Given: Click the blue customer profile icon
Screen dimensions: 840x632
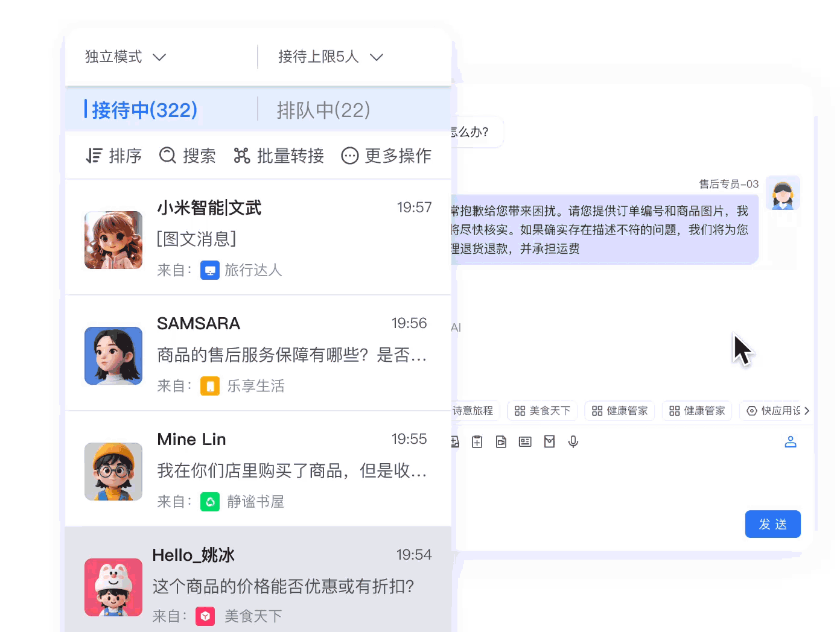Looking at the screenshot, I should point(791,441).
